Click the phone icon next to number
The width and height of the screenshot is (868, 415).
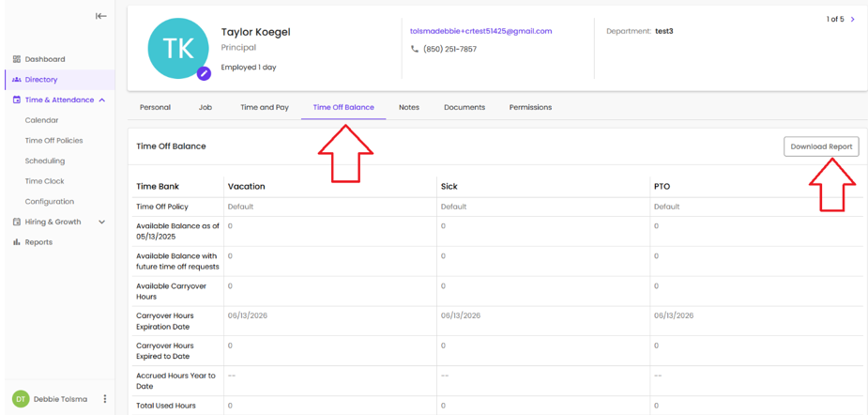tap(415, 49)
